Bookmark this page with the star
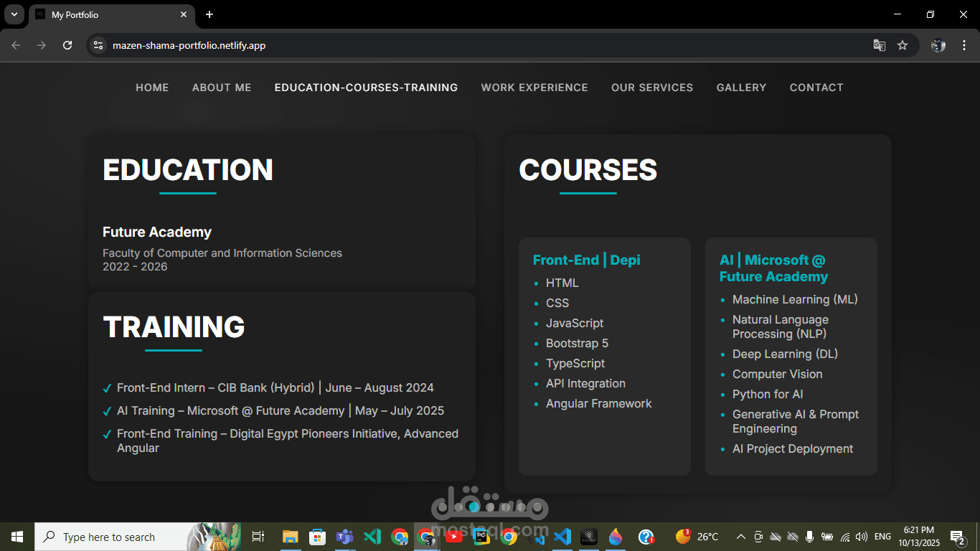 click(x=903, y=45)
